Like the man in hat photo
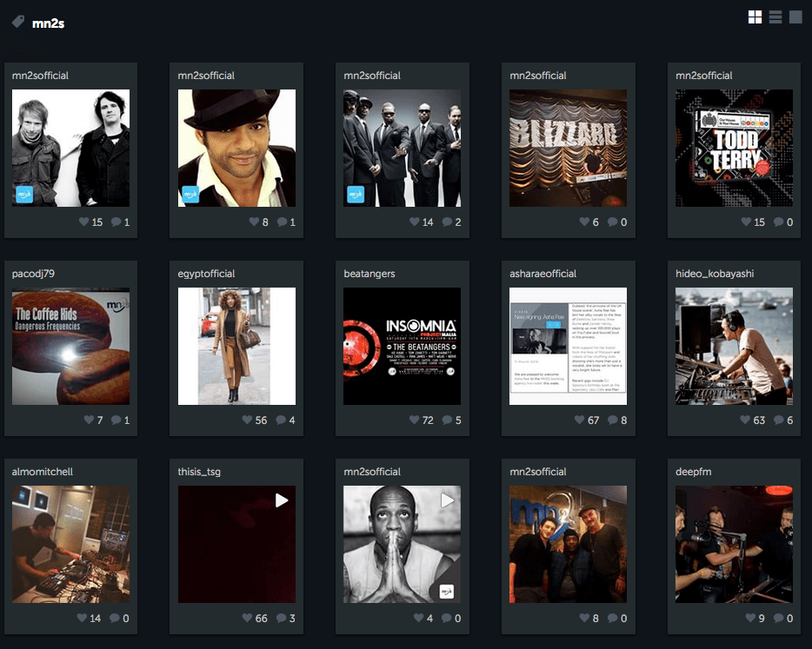This screenshot has width=812, height=649. click(x=254, y=222)
